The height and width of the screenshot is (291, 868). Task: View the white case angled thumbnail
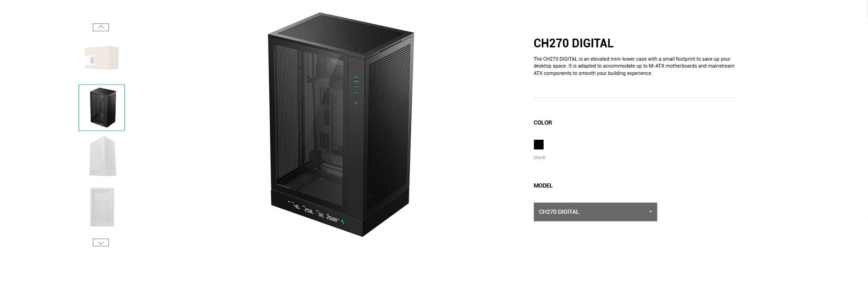click(102, 157)
